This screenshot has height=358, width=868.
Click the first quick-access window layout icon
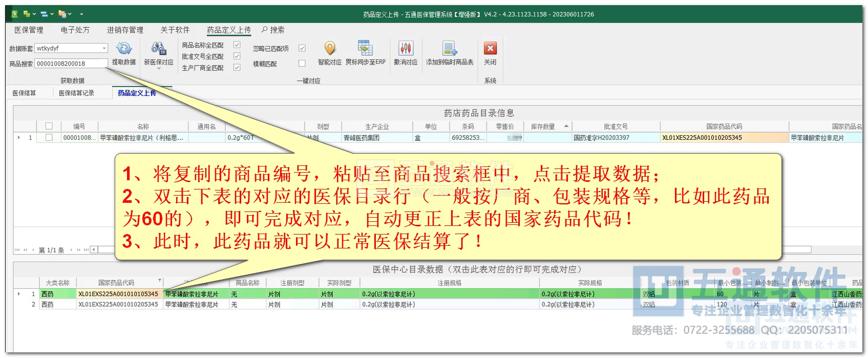(26, 14)
